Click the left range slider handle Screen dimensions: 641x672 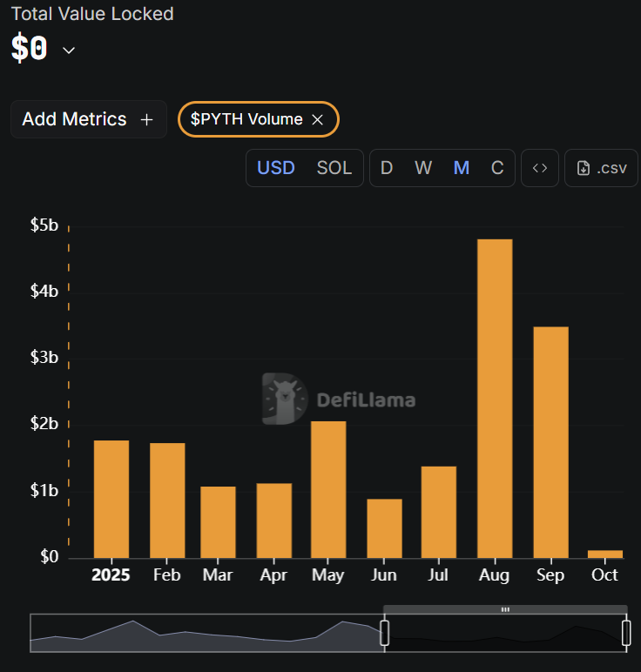click(x=384, y=633)
